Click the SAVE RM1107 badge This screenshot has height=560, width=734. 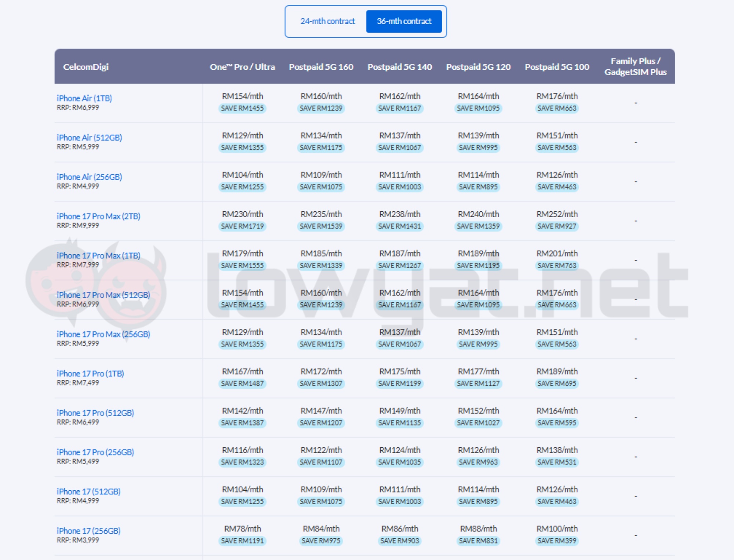(321, 462)
